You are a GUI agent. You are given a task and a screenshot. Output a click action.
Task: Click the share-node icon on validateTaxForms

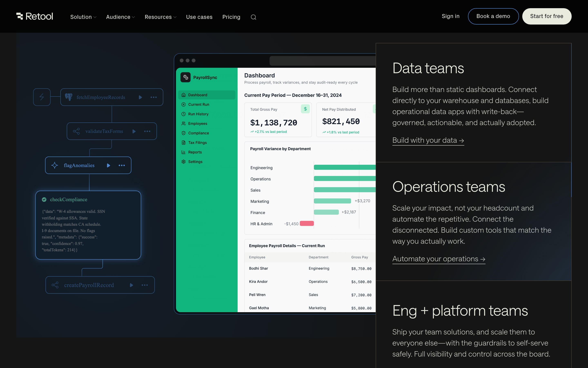point(76,131)
